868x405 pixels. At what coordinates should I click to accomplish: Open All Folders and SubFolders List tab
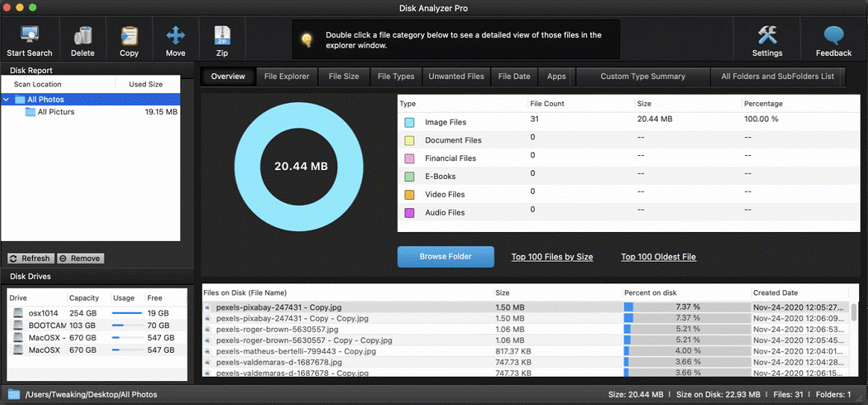click(777, 77)
